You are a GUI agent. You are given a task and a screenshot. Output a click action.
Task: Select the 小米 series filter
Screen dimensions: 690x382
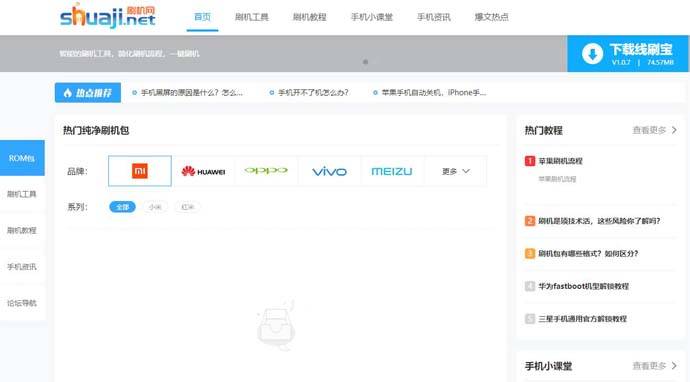point(155,207)
